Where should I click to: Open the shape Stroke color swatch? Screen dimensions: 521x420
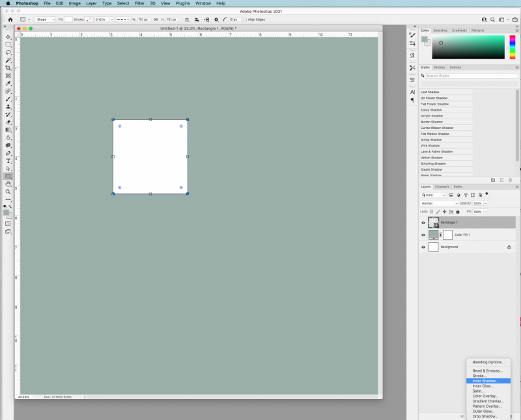pyautogui.click(x=89, y=20)
